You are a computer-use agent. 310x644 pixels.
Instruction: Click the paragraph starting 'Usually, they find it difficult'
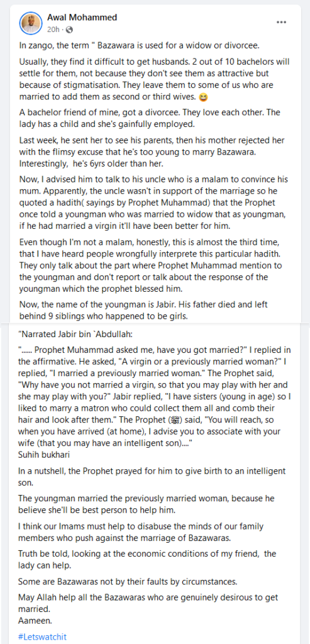point(155,80)
